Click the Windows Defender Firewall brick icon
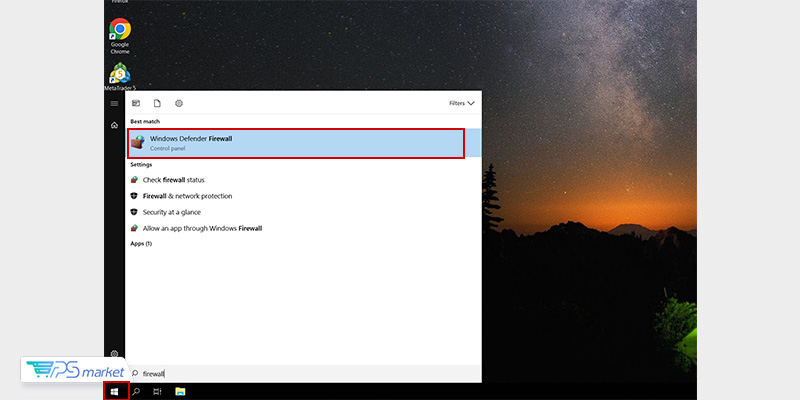The width and height of the screenshot is (800, 400). click(x=137, y=142)
